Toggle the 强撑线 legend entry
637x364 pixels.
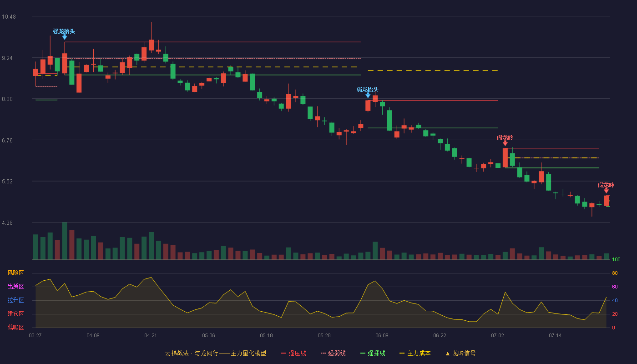coord(373,353)
